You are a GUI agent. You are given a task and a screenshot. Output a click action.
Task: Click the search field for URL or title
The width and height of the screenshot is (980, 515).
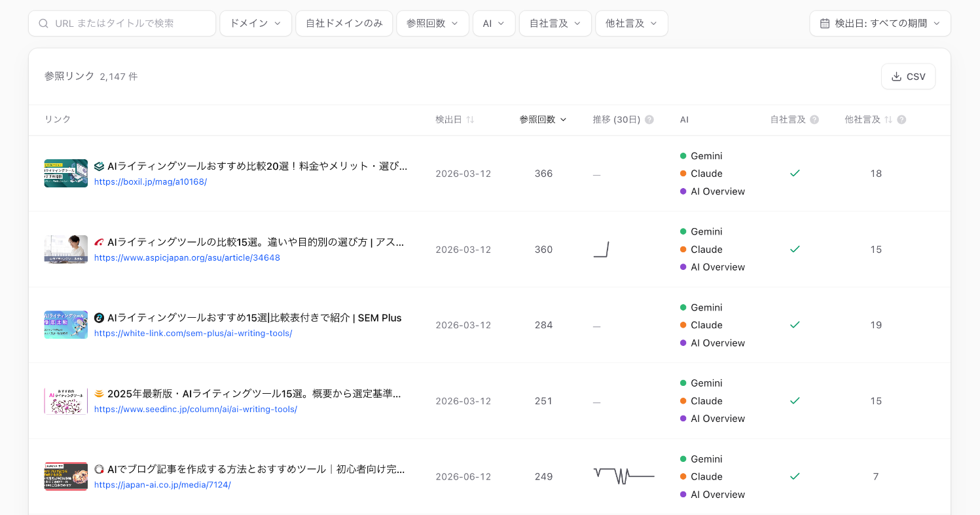point(122,24)
